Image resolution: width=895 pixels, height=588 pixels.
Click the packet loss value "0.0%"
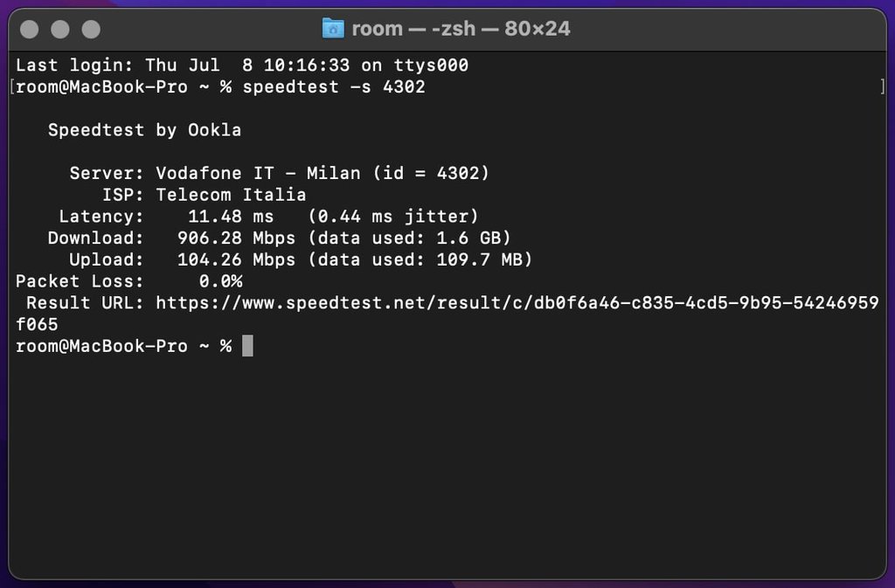pyautogui.click(x=220, y=281)
